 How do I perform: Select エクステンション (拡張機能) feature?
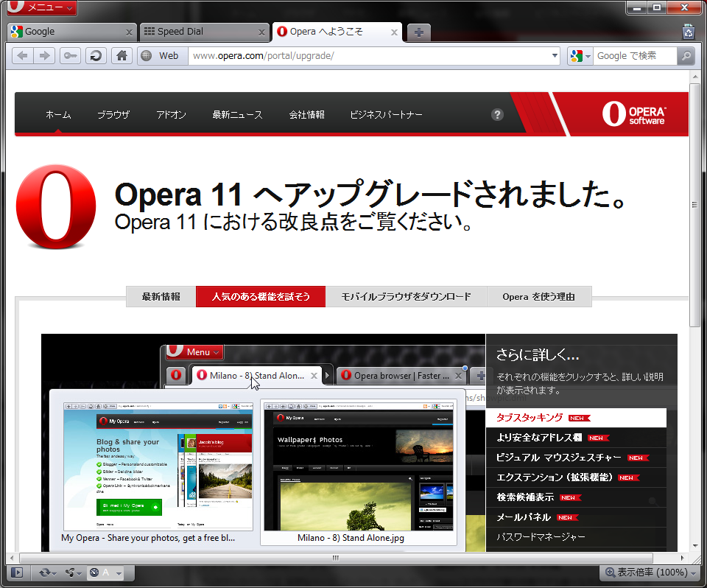click(576, 477)
